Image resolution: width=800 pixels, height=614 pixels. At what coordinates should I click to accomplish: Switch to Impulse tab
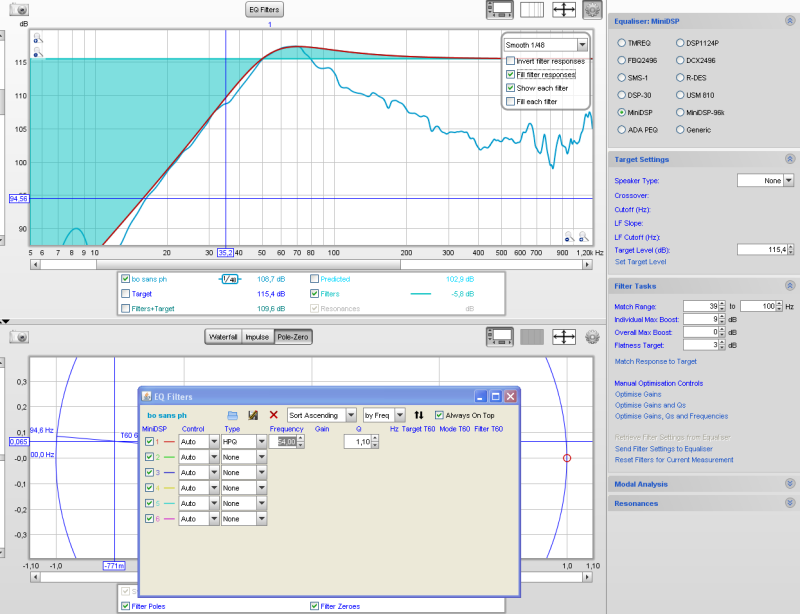(x=257, y=337)
